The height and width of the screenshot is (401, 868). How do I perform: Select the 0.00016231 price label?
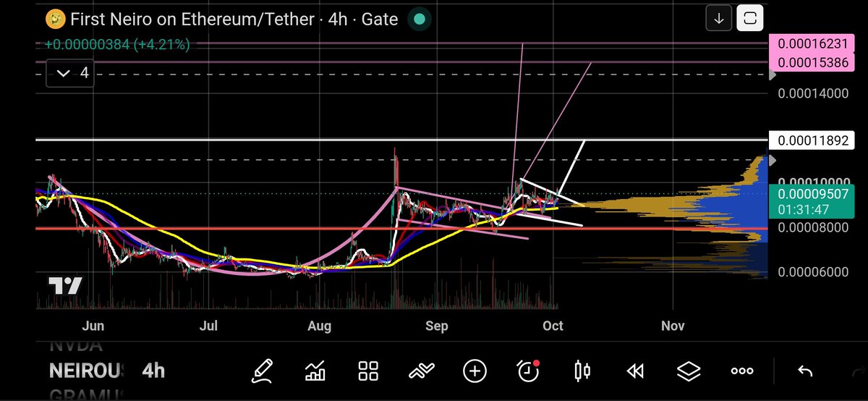(x=812, y=44)
